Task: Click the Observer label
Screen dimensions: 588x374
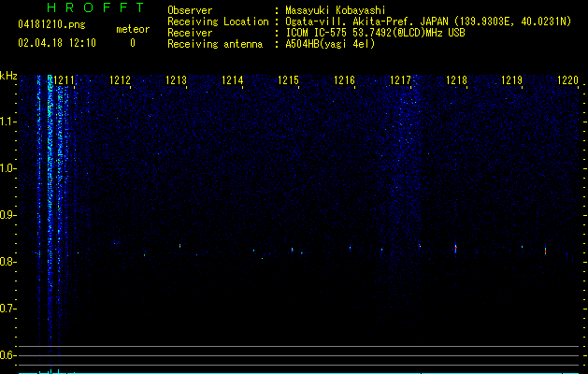Action: [x=190, y=10]
